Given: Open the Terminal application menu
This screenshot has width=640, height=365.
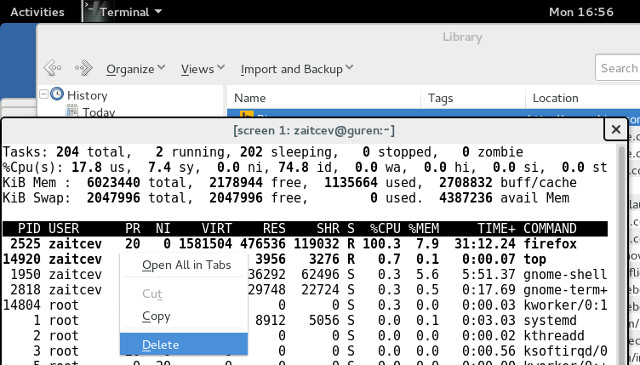Looking at the screenshot, I should click(x=123, y=12).
